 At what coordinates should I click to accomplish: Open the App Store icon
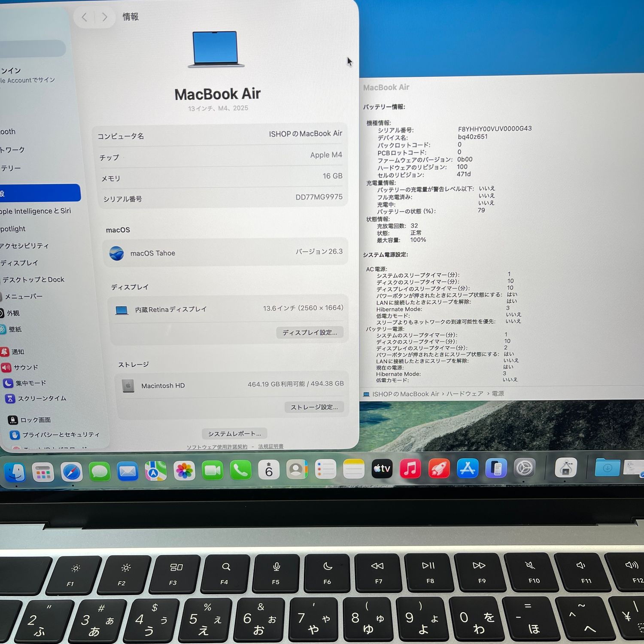467,468
